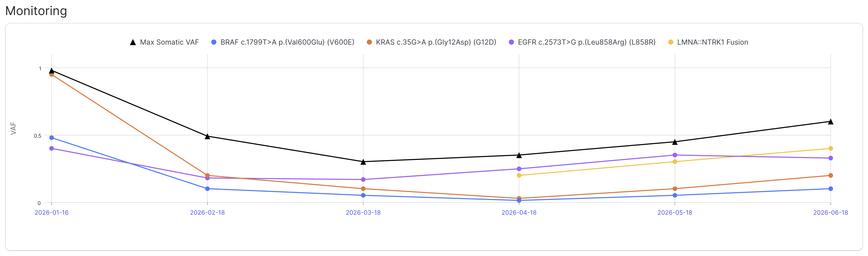This screenshot has height=256, width=868.
Task: Open the 2026-06-18 date link
Action: (x=831, y=213)
